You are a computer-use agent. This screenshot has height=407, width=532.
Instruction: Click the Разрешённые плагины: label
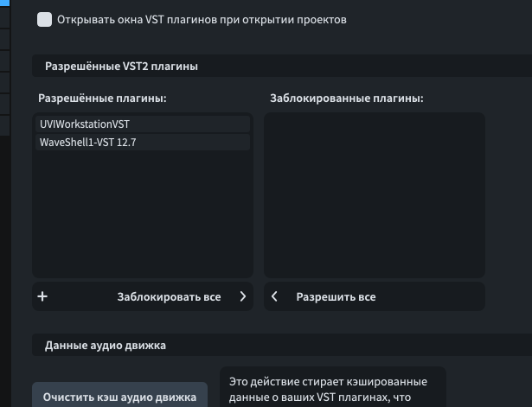(x=103, y=99)
